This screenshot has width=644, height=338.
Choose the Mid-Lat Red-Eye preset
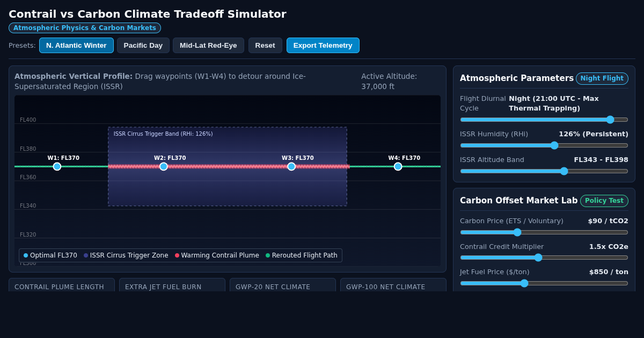click(x=208, y=45)
